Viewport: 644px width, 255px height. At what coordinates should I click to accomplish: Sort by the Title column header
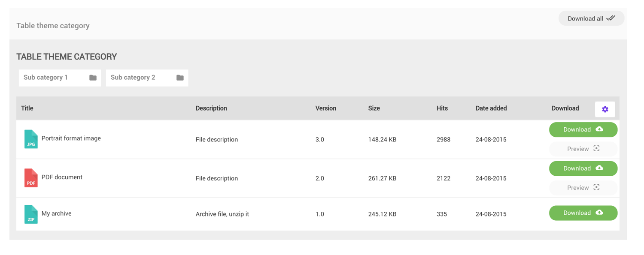click(27, 108)
